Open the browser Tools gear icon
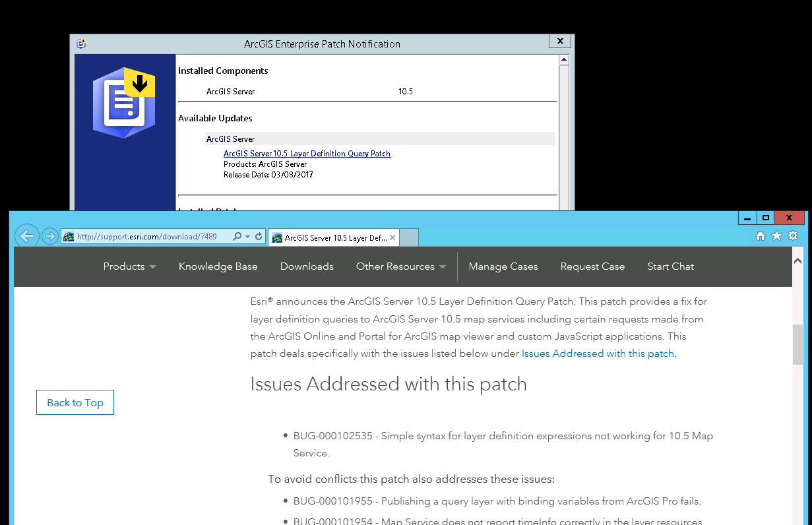 point(793,236)
